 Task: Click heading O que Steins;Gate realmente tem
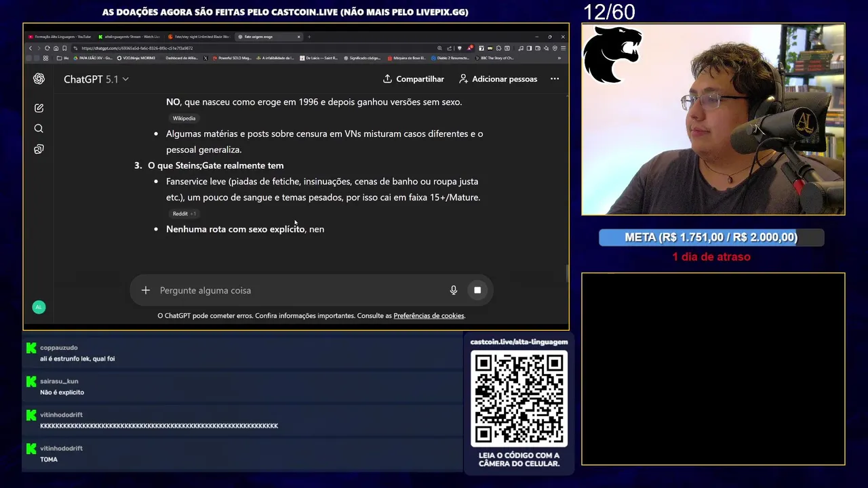click(x=216, y=165)
